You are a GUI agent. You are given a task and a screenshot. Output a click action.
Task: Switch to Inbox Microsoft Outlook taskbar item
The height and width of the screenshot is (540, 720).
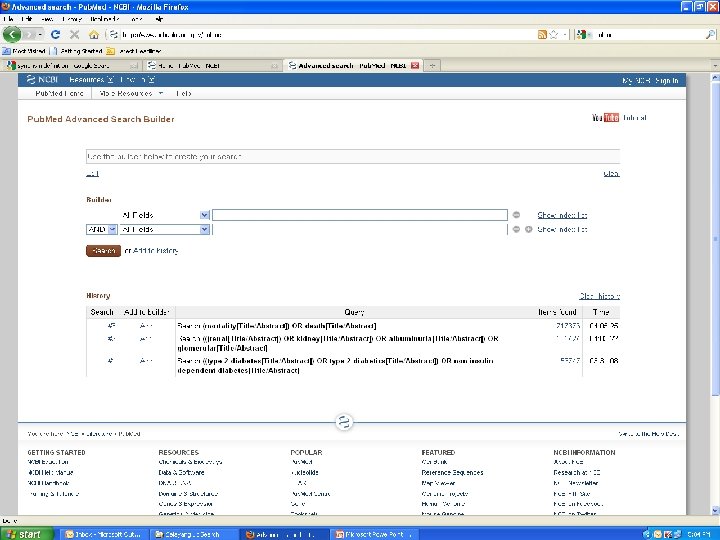(x=103, y=534)
